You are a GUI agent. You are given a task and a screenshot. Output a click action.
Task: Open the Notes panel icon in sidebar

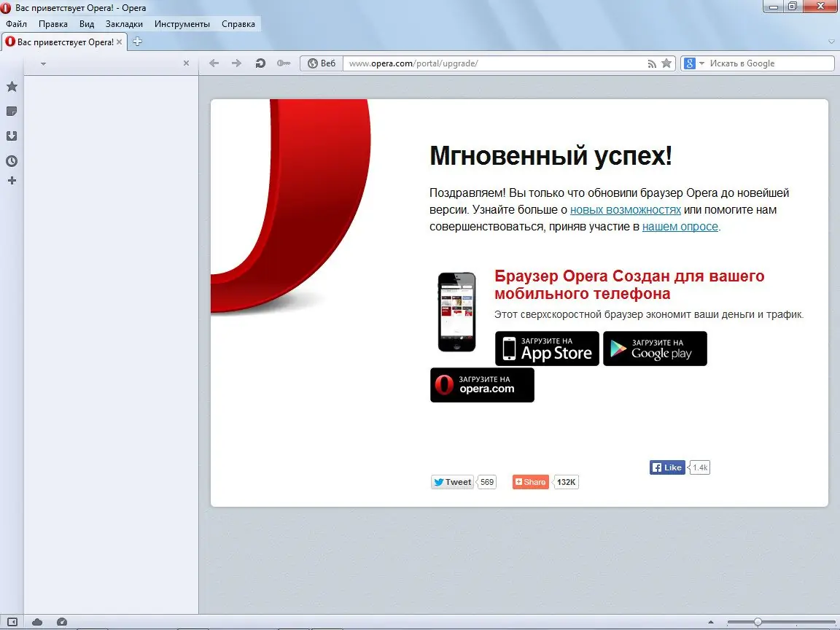point(12,112)
